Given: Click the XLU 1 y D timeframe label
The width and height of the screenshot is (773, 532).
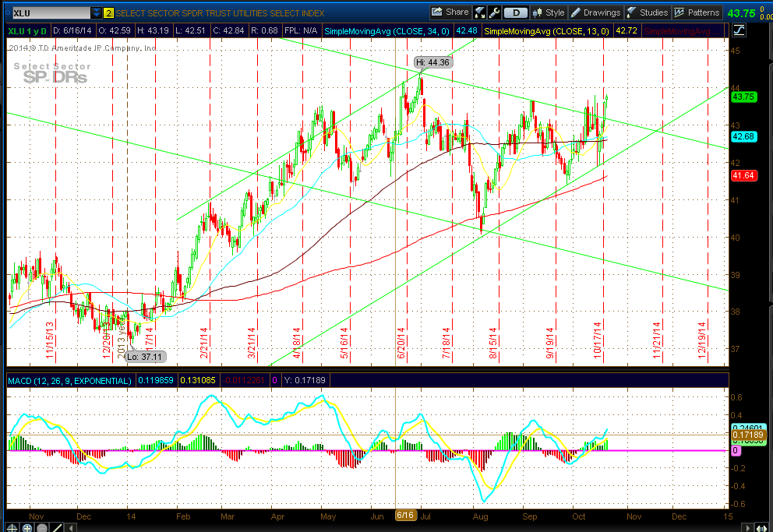Looking at the screenshot, I should coord(27,31).
